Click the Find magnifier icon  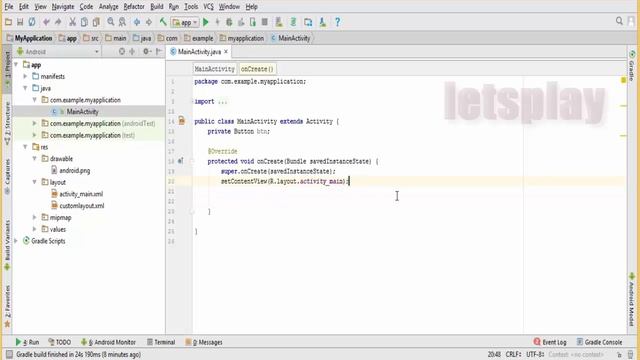tap(111, 22)
